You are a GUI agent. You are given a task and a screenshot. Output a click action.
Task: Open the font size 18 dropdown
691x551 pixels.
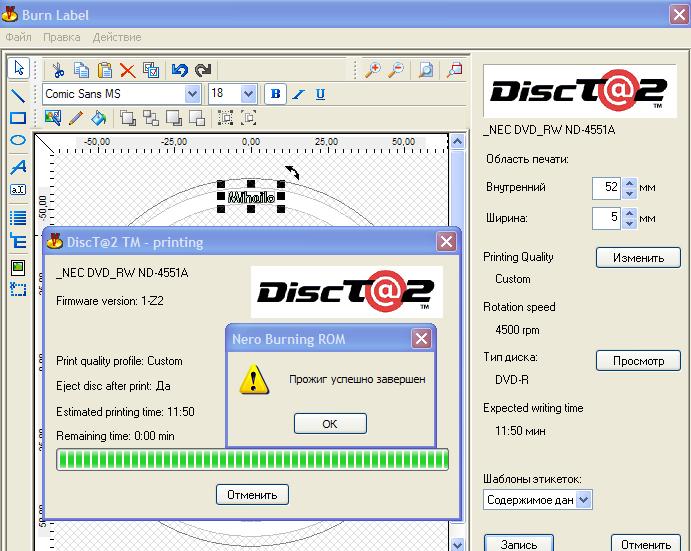tap(248, 94)
